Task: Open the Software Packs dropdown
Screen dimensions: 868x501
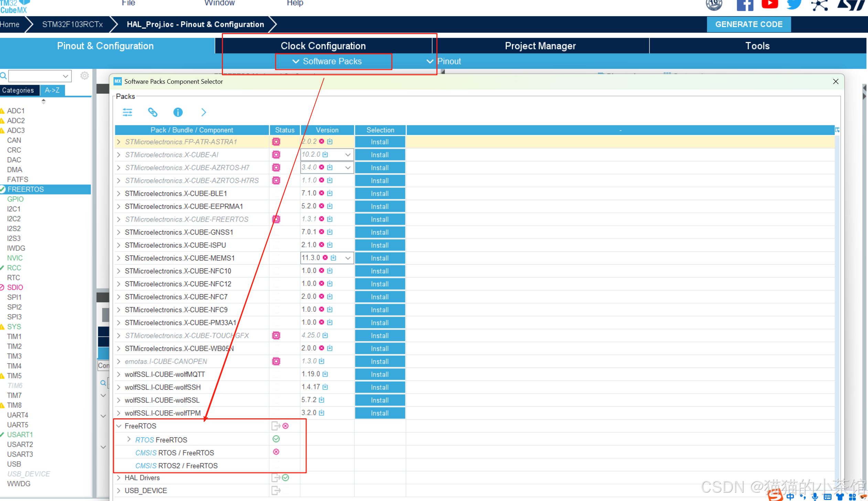Action: coord(327,61)
